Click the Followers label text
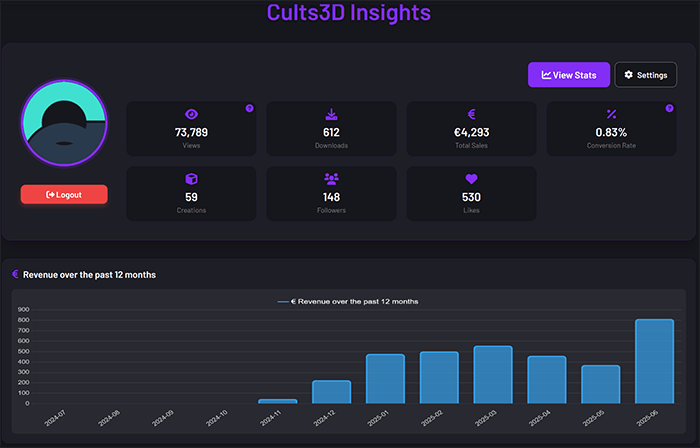The height and width of the screenshot is (448, 700). point(331,210)
